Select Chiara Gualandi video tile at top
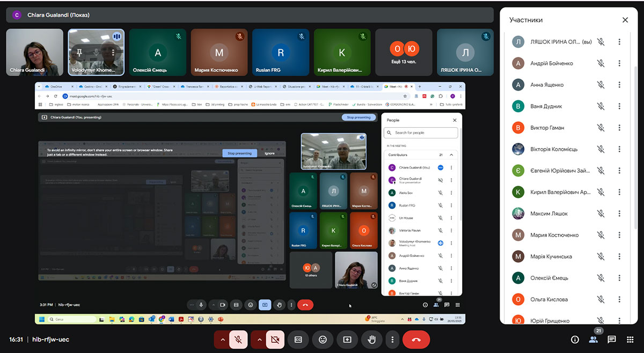The width and height of the screenshot is (644, 353). pyautogui.click(x=35, y=52)
